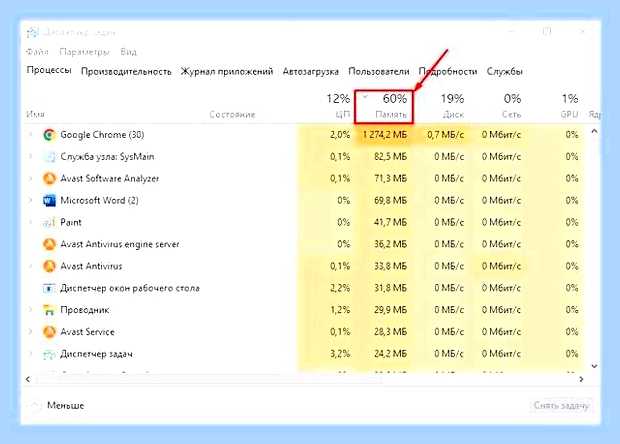
Task: Click the Диспетчер задач process icon
Action: [49, 354]
